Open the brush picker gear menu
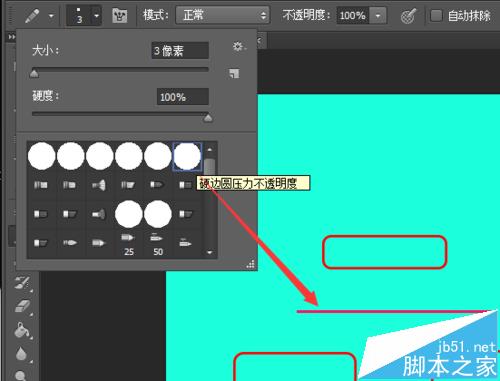Image resolution: width=500 pixels, height=381 pixels. [x=238, y=46]
